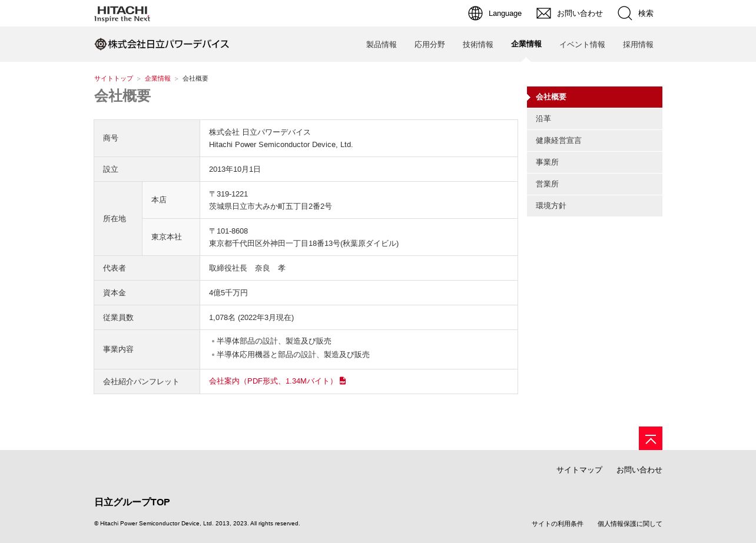Click the 資本金 table header cell
756x543 pixels.
[x=147, y=293]
